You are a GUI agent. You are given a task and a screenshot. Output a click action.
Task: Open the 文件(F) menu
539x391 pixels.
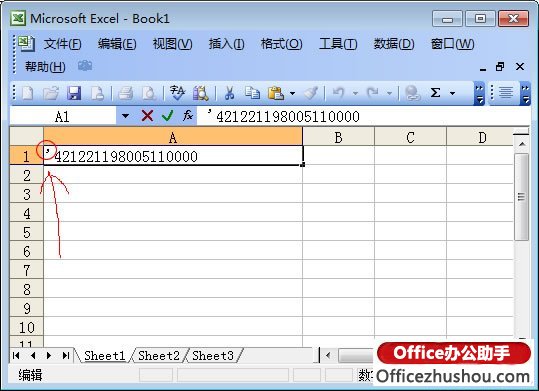(63, 44)
